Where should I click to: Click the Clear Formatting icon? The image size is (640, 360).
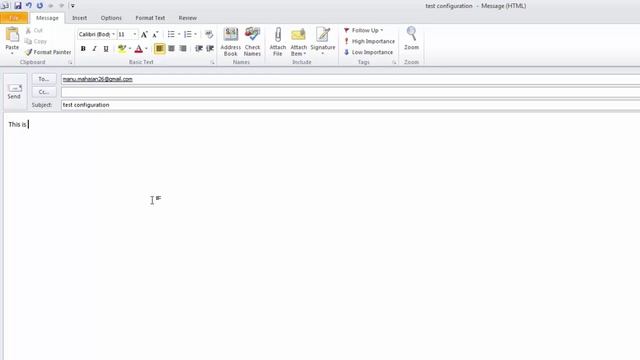[209, 34]
